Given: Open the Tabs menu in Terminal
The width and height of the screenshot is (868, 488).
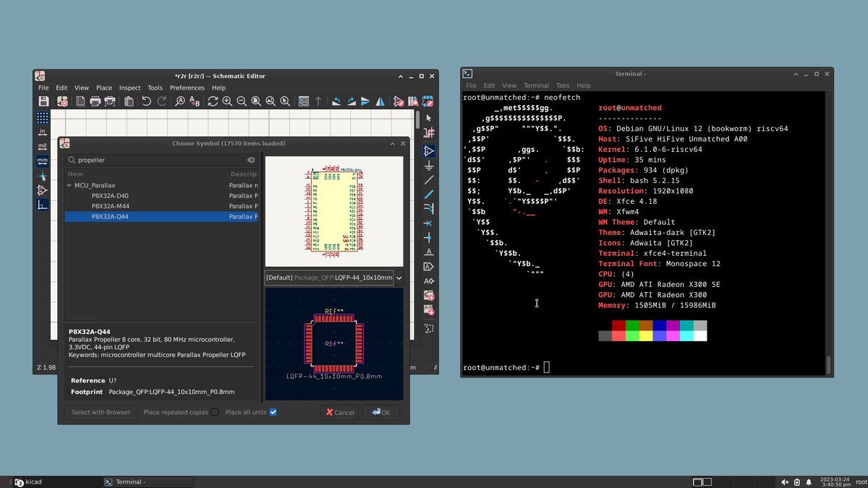Looking at the screenshot, I should pos(563,85).
